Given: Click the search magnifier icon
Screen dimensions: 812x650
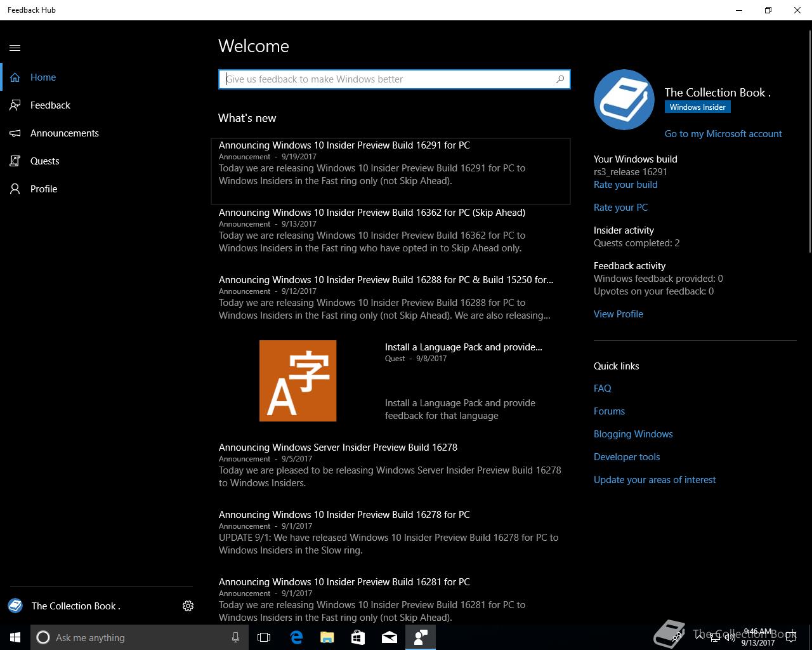Looking at the screenshot, I should [x=560, y=79].
